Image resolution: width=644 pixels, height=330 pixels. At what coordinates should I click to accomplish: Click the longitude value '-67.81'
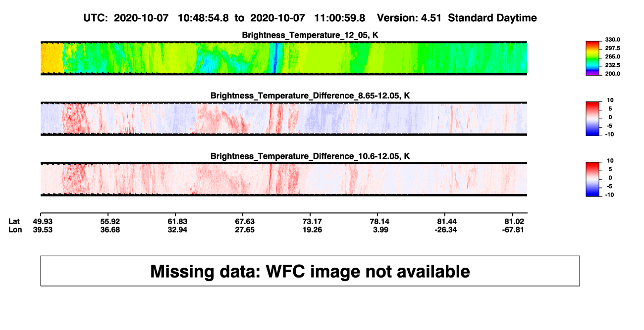(514, 229)
